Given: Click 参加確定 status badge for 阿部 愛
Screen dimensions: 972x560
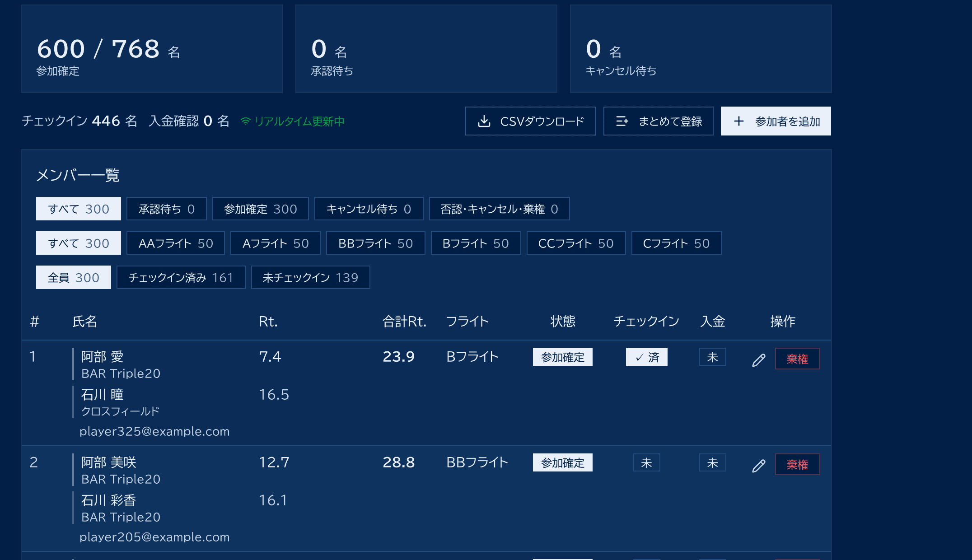Looking at the screenshot, I should pyautogui.click(x=562, y=357).
